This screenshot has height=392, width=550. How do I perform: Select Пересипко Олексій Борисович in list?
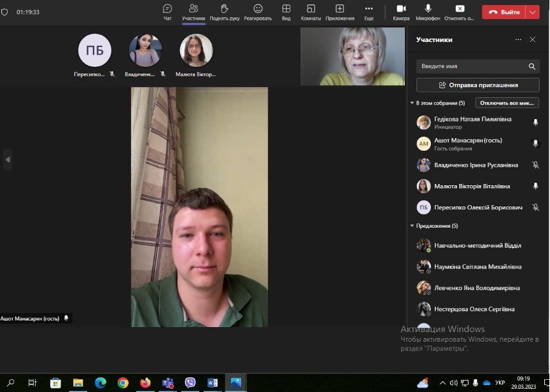[x=477, y=207]
